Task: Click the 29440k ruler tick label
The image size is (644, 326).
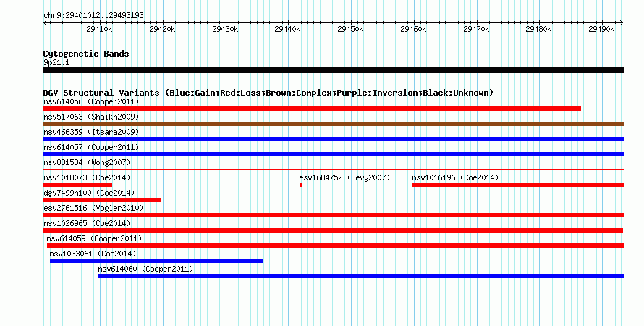Action: (287, 29)
